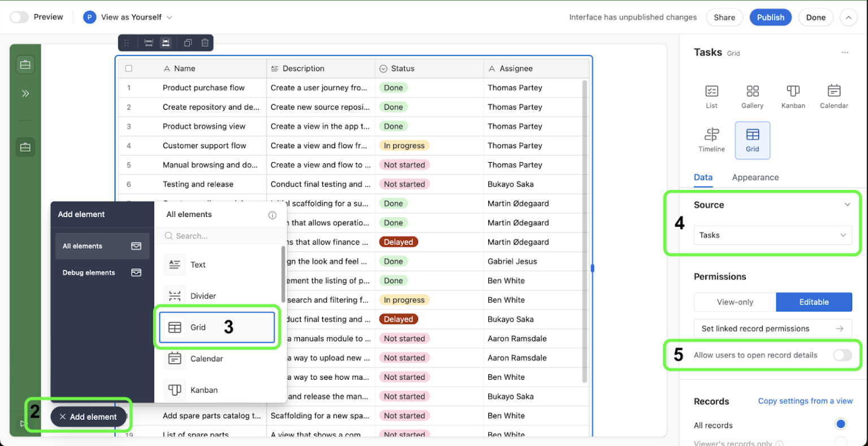Expand the left sidebar with double chevron
The image size is (868, 446).
(25, 94)
